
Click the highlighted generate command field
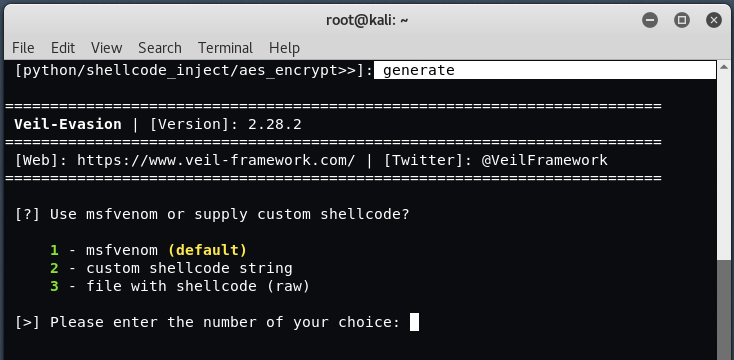[x=545, y=70]
